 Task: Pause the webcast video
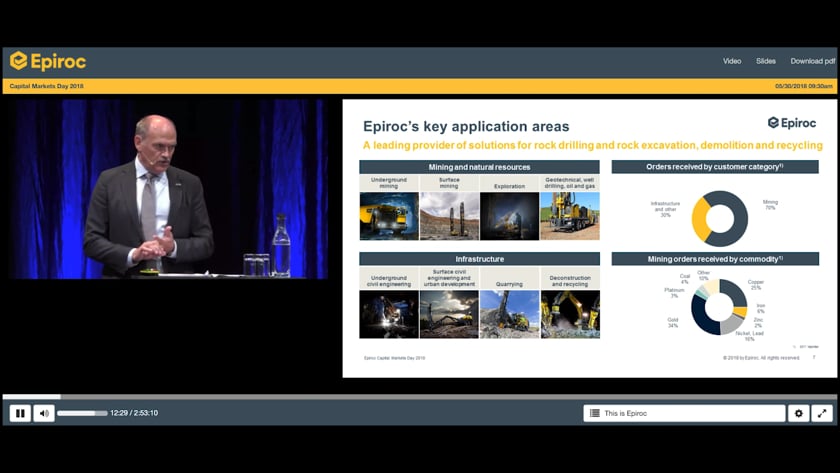20,413
